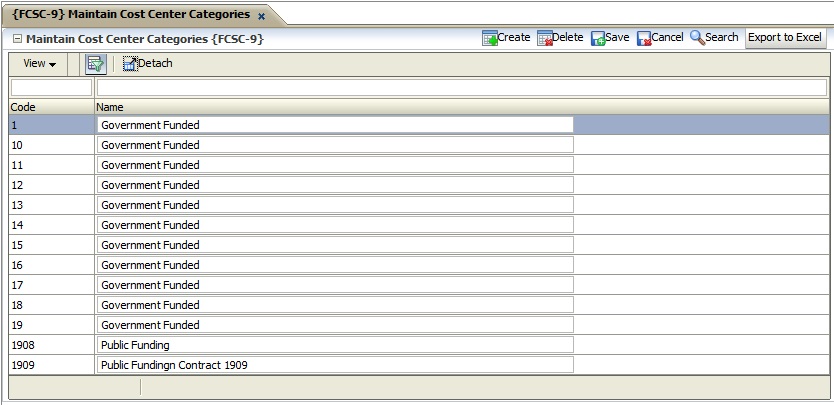Click the Delete record icon
The height and width of the screenshot is (405, 834).
click(x=545, y=38)
